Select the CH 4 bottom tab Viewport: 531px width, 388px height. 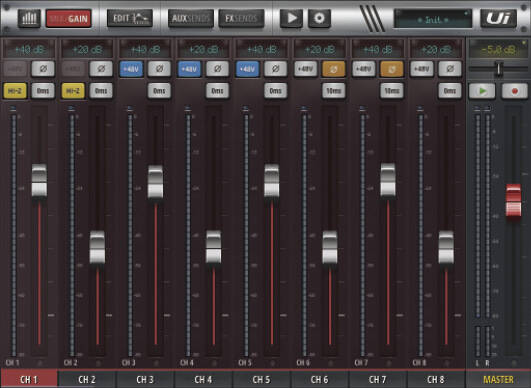pyautogui.click(x=203, y=379)
